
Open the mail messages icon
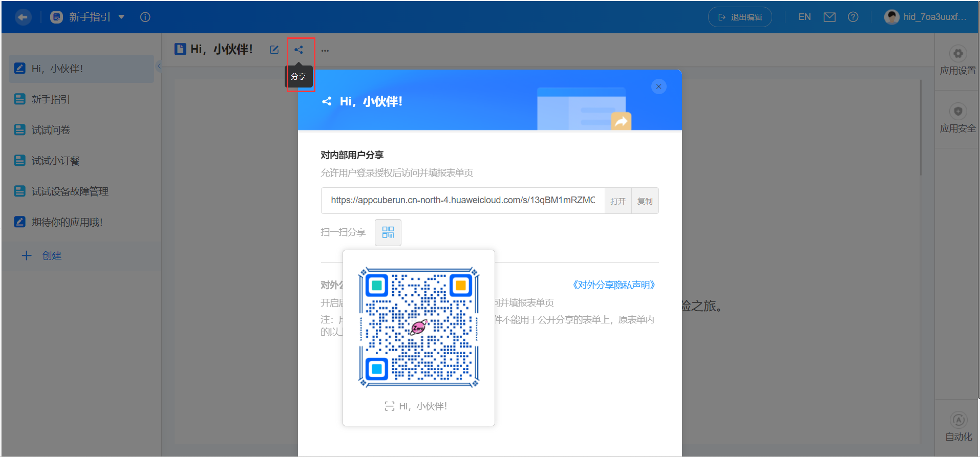click(829, 17)
